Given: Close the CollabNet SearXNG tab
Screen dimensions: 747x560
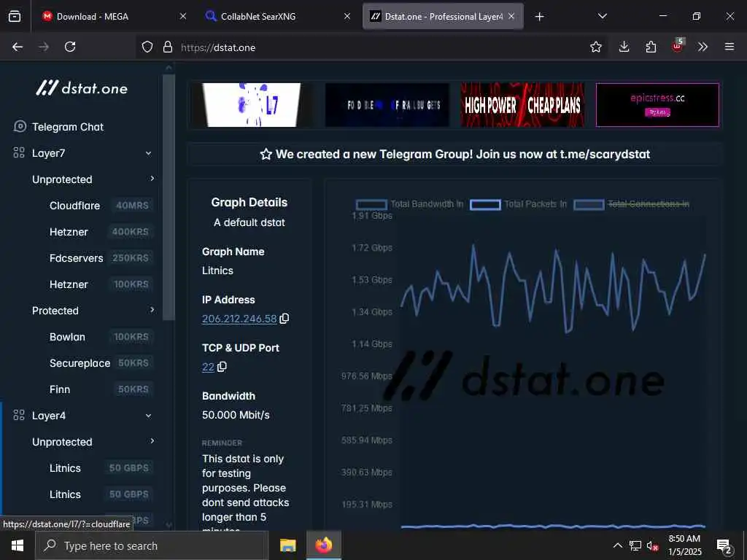Looking at the screenshot, I should [x=347, y=17].
